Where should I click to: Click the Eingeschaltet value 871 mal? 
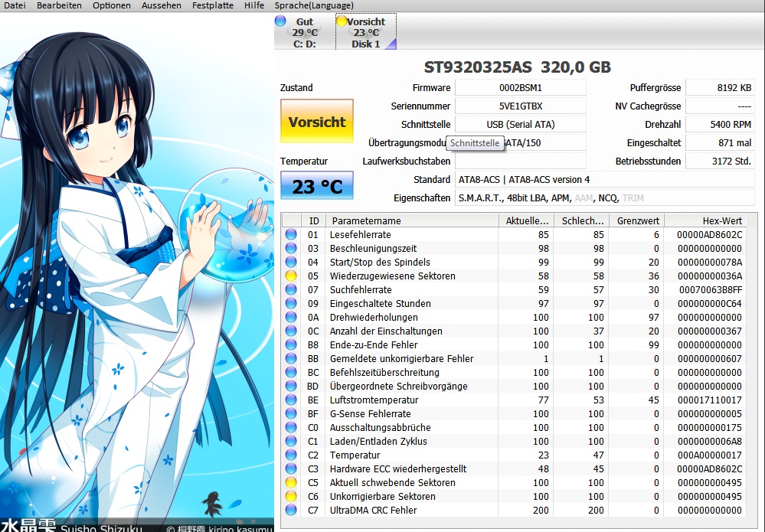point(720,143)
